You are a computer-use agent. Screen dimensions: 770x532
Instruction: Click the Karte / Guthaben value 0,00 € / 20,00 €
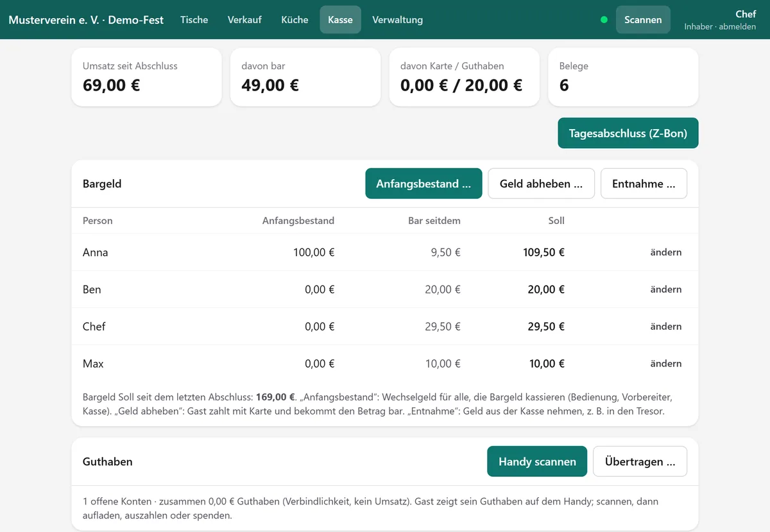click(x=461, y=85)
